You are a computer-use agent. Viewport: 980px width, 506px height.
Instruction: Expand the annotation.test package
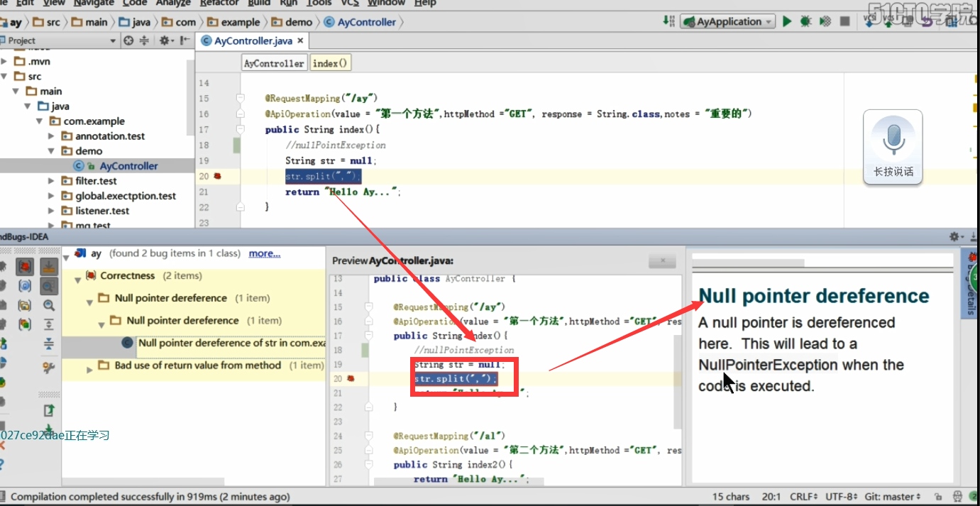[51, 136]
